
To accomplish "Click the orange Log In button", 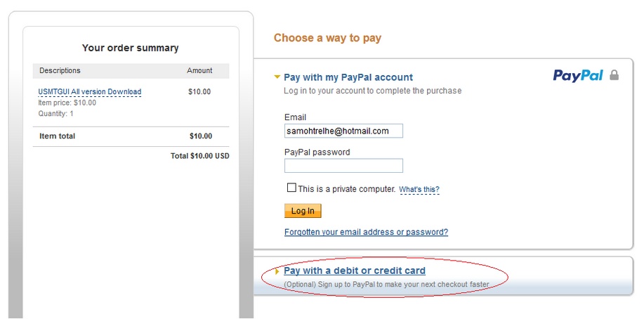I will 303,211.
